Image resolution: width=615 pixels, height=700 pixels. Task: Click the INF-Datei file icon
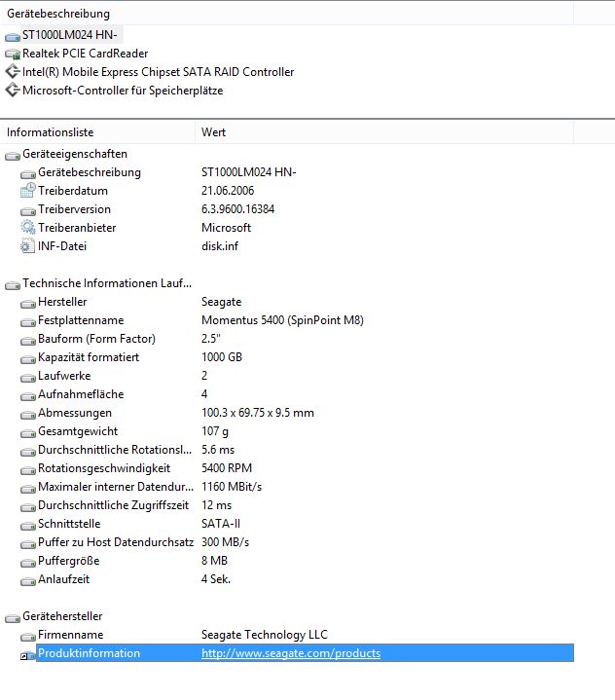point(27,246)
